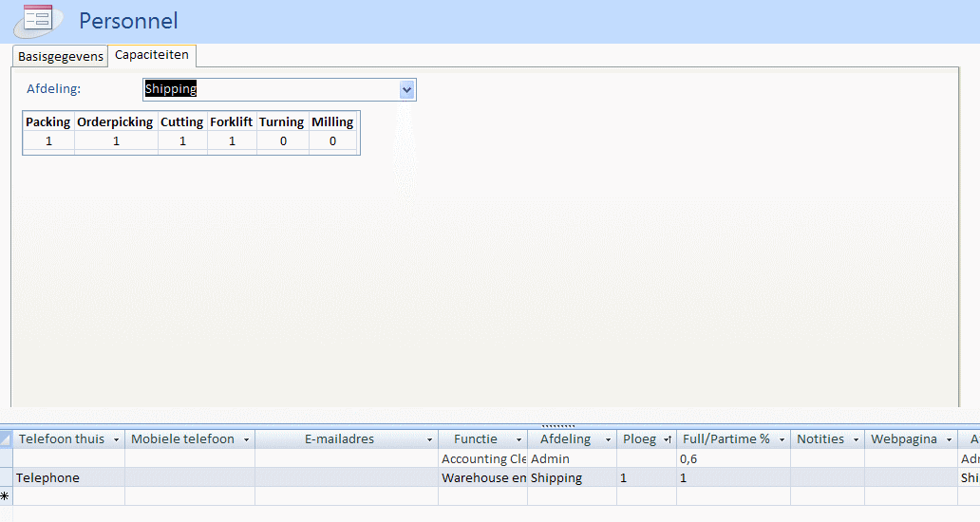This screenshot has height=522, width=980.
Task: Click the Telephone cell in Telefoon thuis
Action: click(68, 477)
